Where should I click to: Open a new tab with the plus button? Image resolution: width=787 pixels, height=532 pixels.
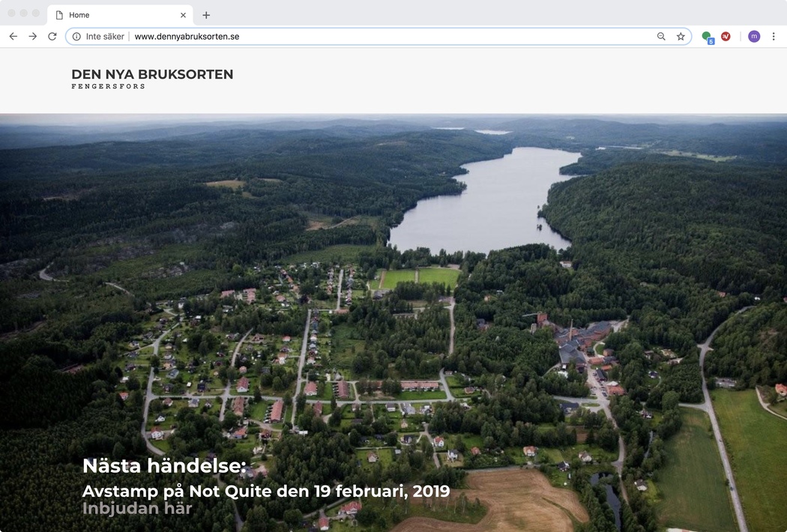point(206,15)
